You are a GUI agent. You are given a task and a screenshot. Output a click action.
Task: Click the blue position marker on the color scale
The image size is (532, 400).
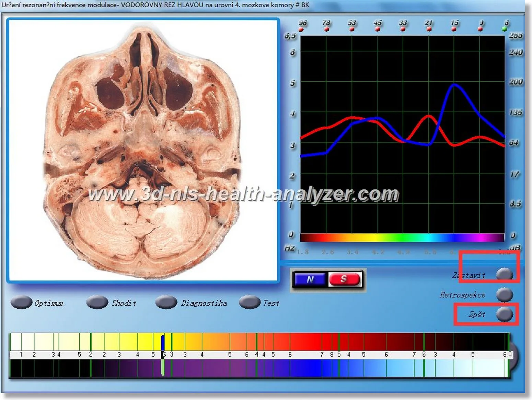tap(163, 343)
